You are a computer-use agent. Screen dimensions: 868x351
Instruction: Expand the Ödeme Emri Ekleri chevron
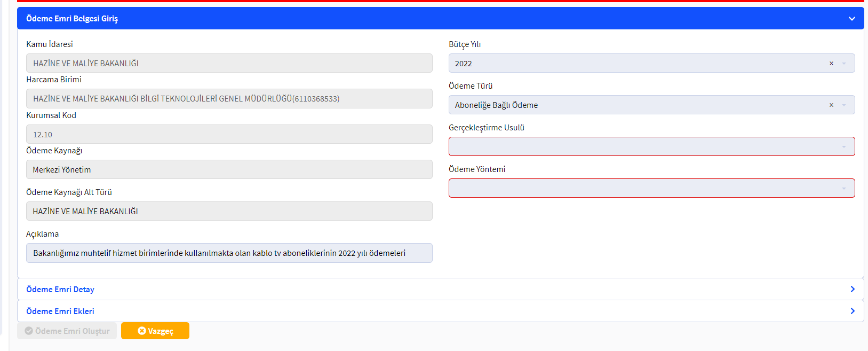(x=852, y=311)
